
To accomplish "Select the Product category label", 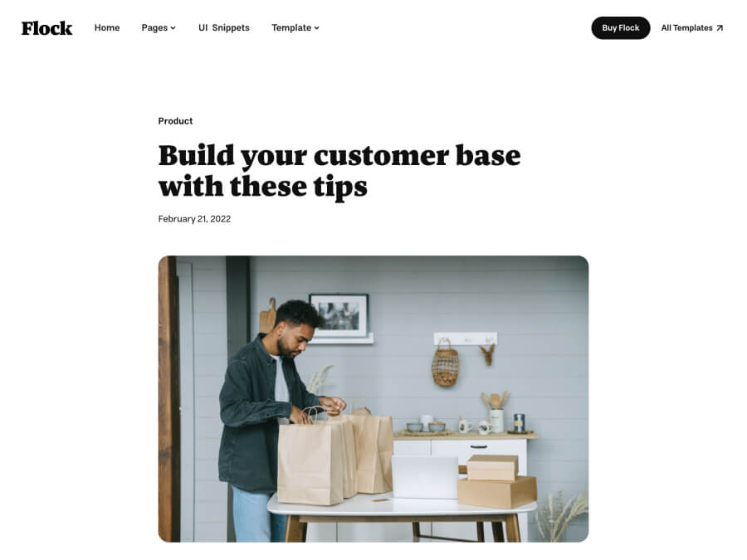I will pyautogui.click(x=175, y=121).
